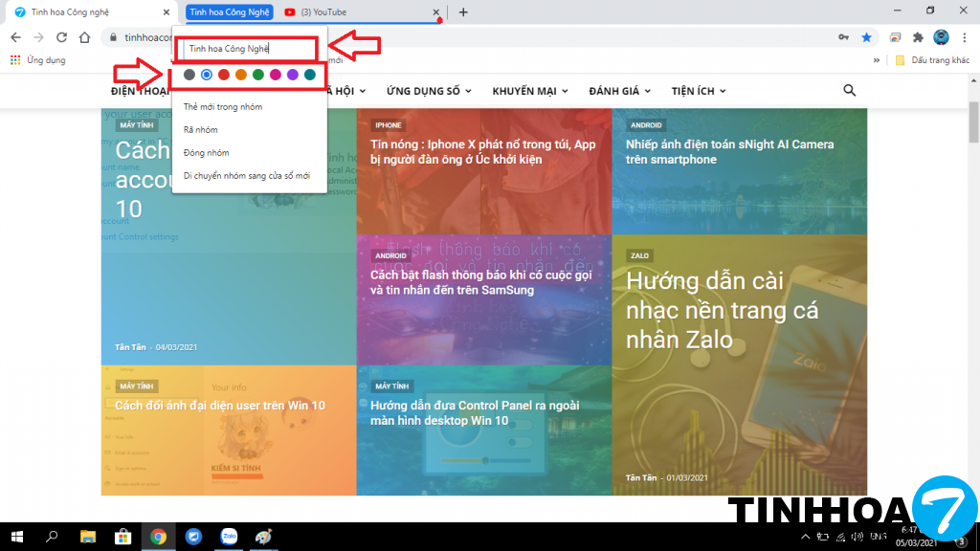Click the new tab plus button
This screenshot has height=551, width=980.
463,12
